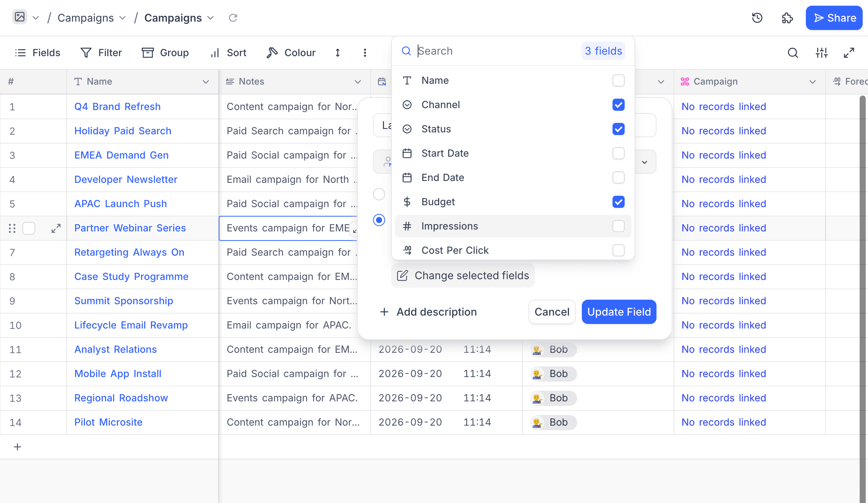Open the toolbar three-dot more options
This screenshot has width=868, height=503.
[365, 53]
